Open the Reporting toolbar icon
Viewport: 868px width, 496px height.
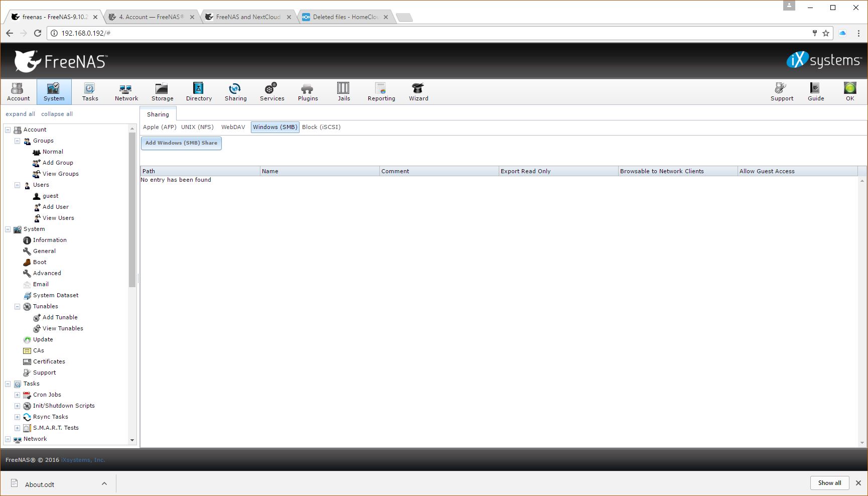(x=381, y=92)
